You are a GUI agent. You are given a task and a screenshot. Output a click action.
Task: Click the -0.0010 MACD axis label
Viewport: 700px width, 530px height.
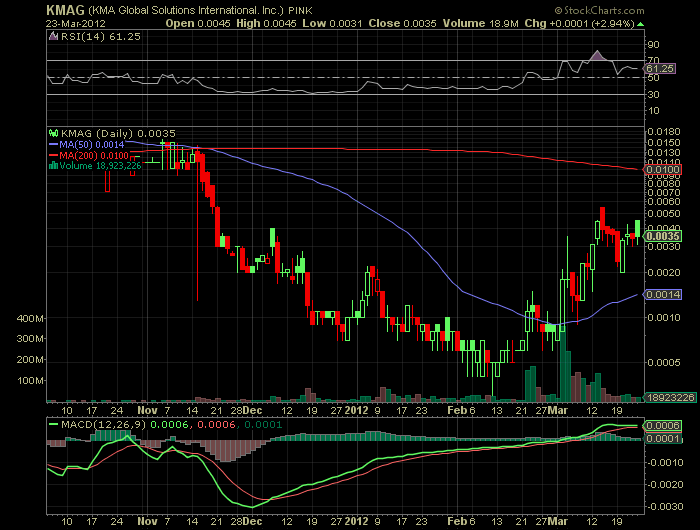[665, 463]
